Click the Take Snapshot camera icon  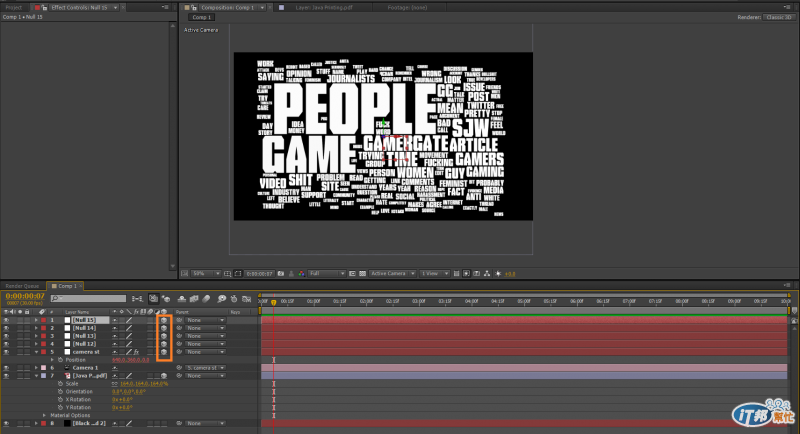click(281, 274)
